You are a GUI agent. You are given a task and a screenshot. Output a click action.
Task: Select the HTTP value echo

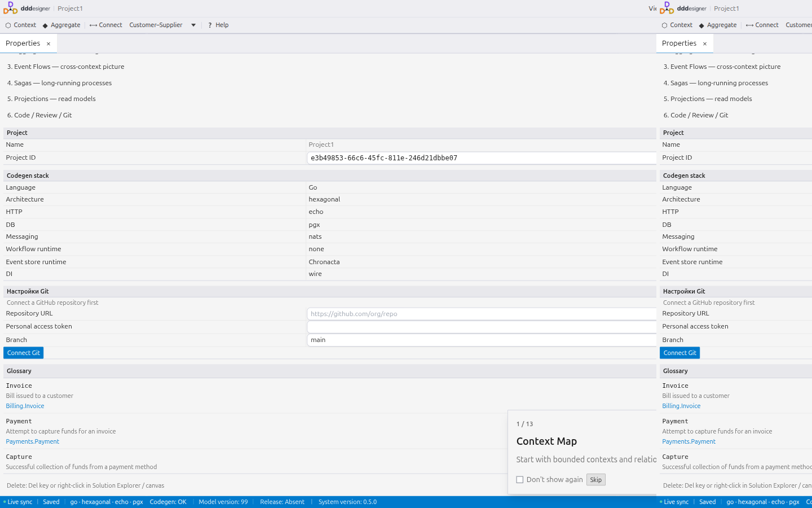tap(316, 212)
